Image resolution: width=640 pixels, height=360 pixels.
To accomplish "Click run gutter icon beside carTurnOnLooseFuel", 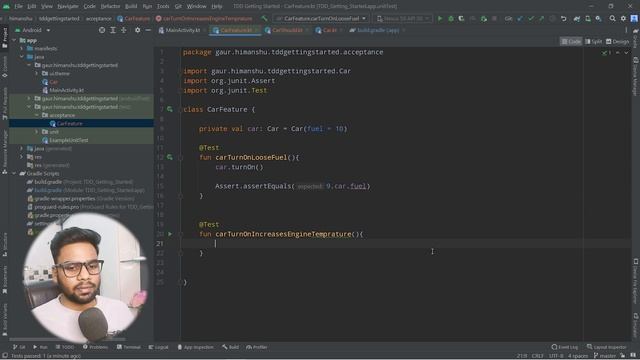I will pos(170,157).
